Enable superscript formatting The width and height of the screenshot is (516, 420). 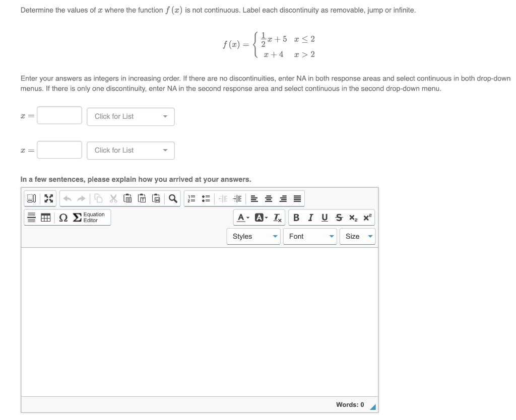coord(366,218)
